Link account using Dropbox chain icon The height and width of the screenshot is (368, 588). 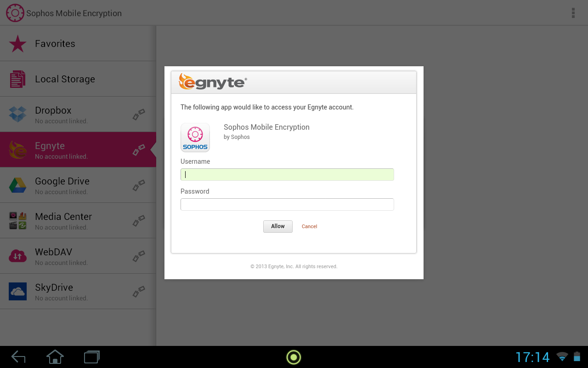pyautogui.click(x=139, y=115)
